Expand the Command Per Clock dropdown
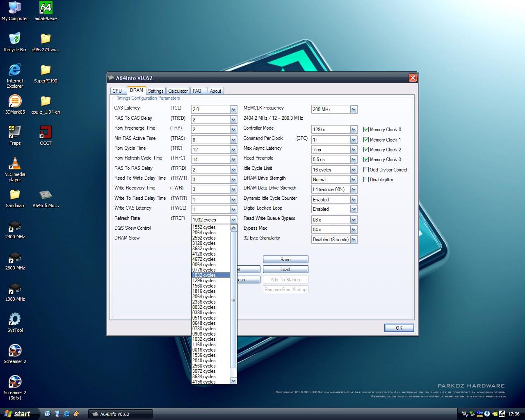 (x=354, y=140)
